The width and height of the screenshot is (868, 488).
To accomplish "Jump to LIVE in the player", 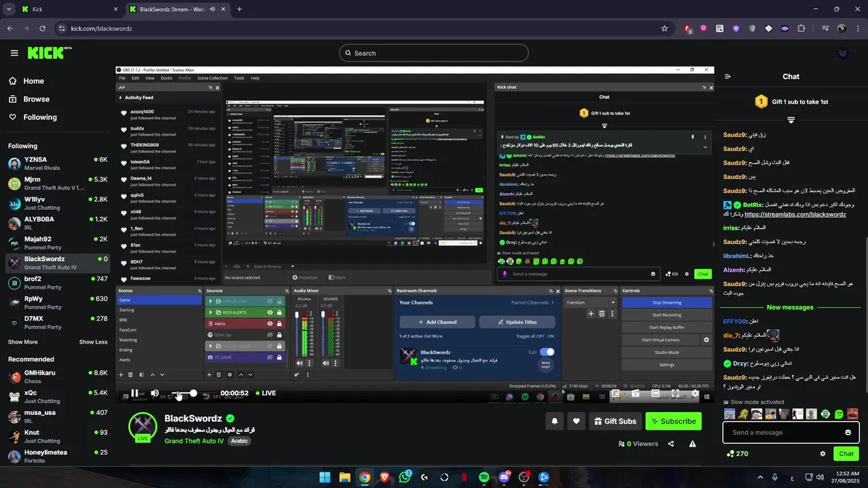I will coord(265,393).
